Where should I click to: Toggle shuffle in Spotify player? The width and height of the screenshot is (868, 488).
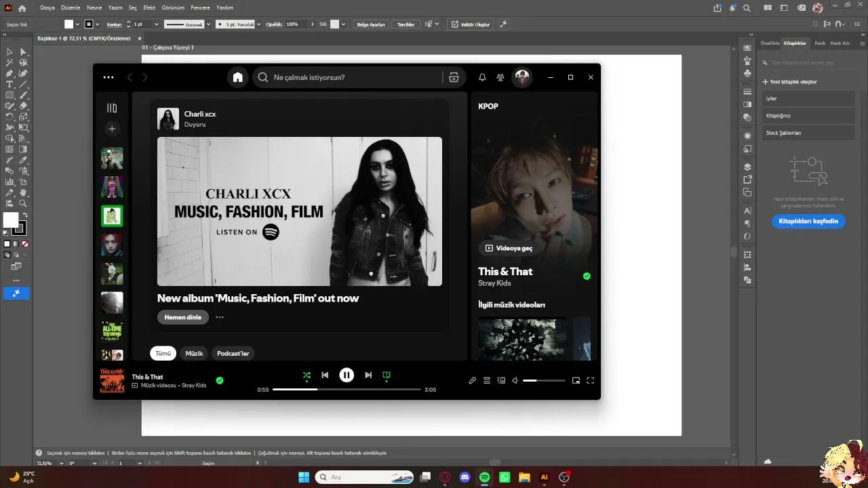[307, 375]
